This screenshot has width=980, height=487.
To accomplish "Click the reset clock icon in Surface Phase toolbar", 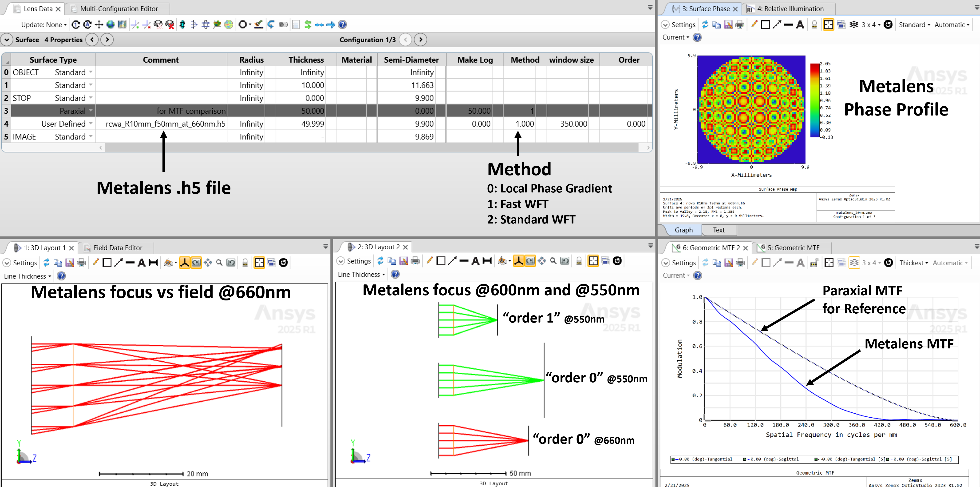I will point(888,25).
